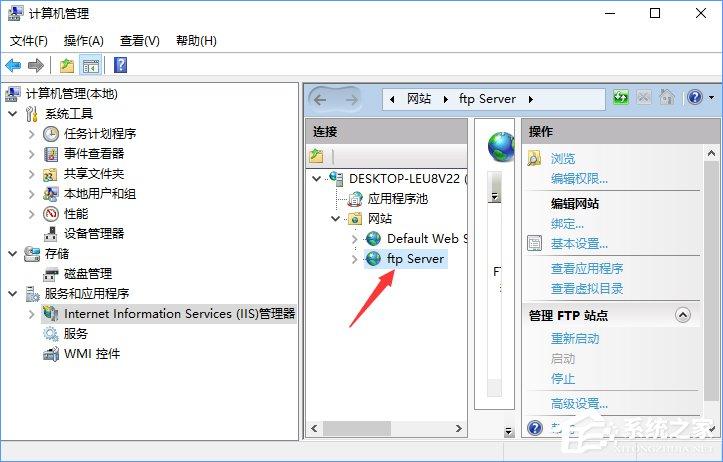
Task: Click the Home icon in IIS bar
Action: [x=667, y=97]
